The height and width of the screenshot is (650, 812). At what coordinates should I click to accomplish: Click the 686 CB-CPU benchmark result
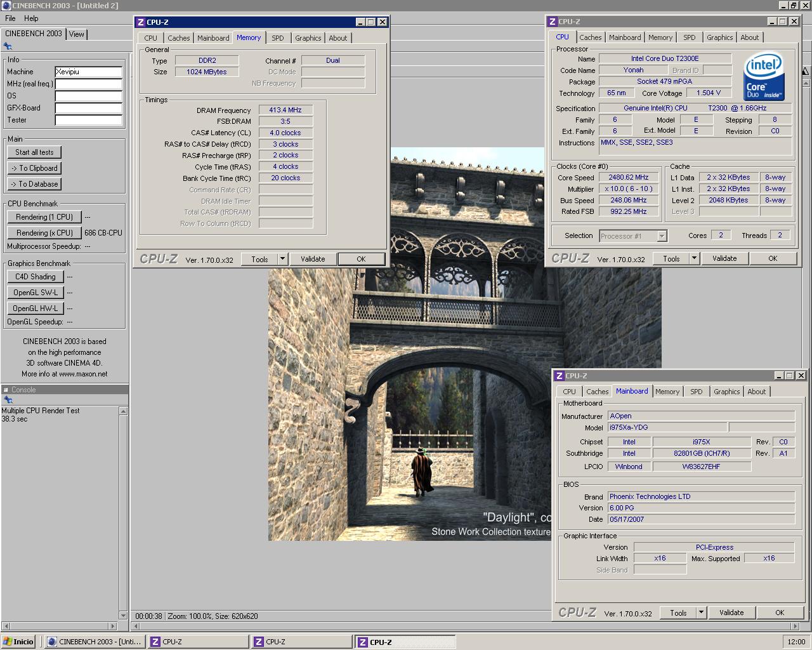103,233
